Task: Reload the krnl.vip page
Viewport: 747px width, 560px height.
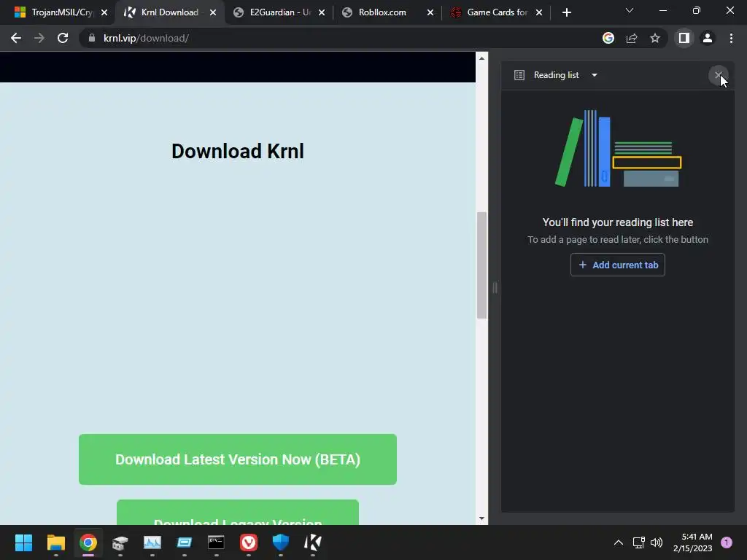Action: 63,38
